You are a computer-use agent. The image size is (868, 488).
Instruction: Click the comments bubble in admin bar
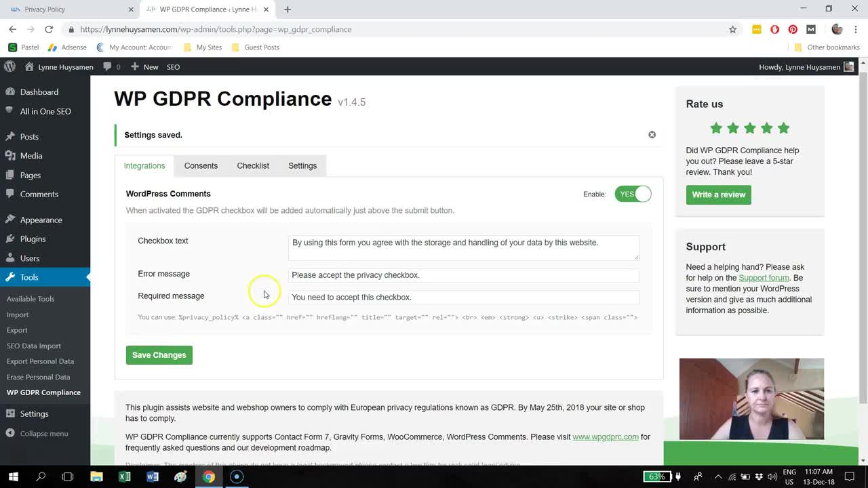coord(112,66)
